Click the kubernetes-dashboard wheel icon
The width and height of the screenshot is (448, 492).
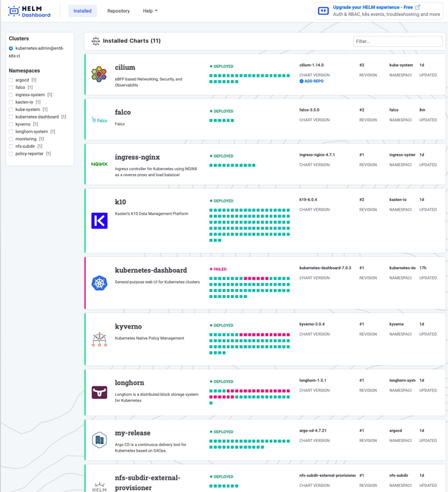coord(99,283)
